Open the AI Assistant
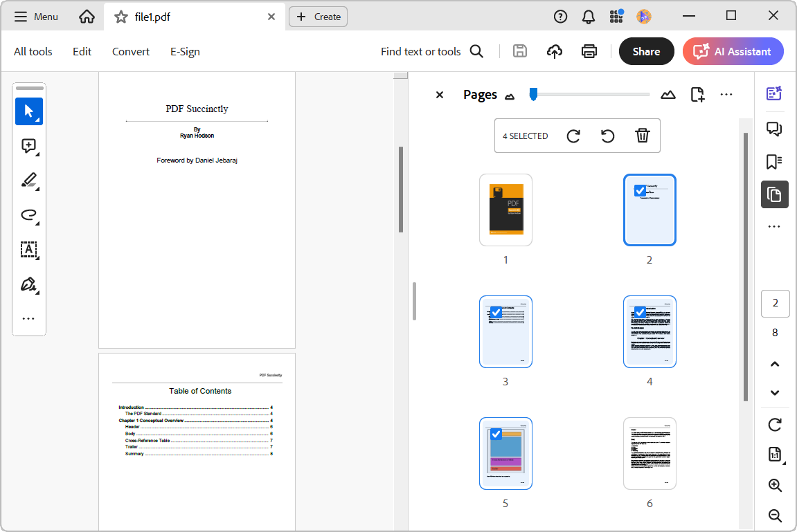The width and height of the screenshot is (797, 532). [733, 51]
